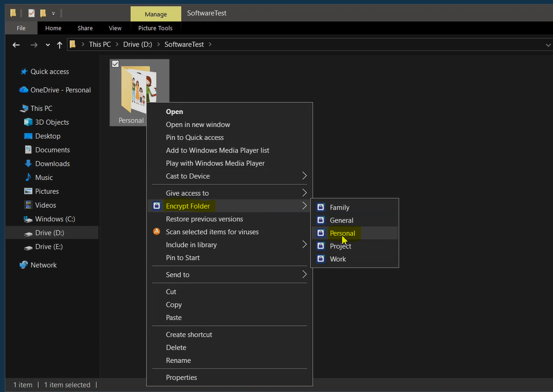Click the OneDrive cloud icon in sidebar

[24, 90]
